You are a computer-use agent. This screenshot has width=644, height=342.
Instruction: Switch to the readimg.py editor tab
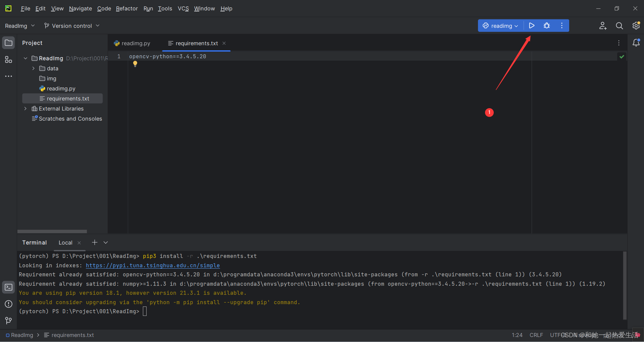(132, 43)
